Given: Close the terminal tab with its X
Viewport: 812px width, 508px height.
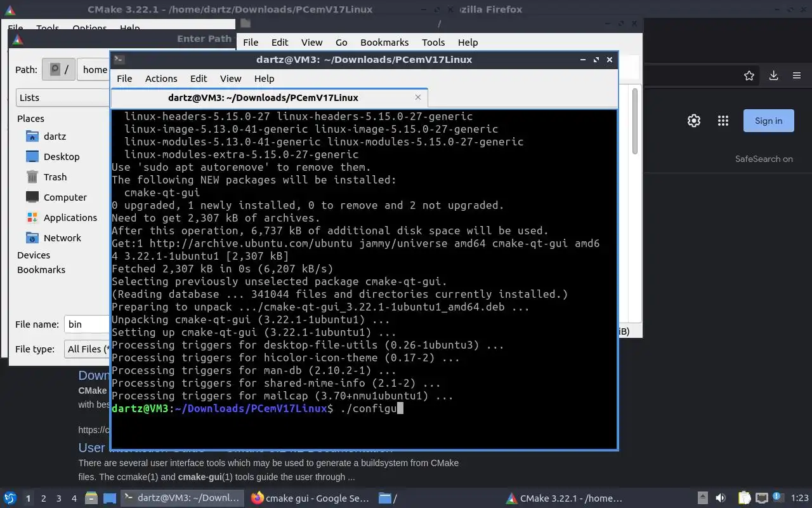Looking at the screenshot, I should coord(418,97).
